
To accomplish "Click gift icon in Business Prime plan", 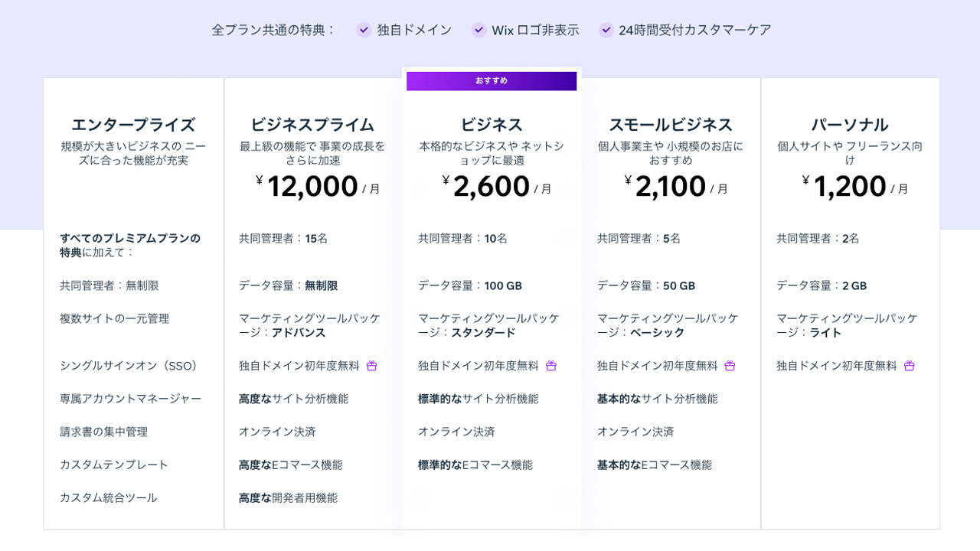I will [372, 366].
